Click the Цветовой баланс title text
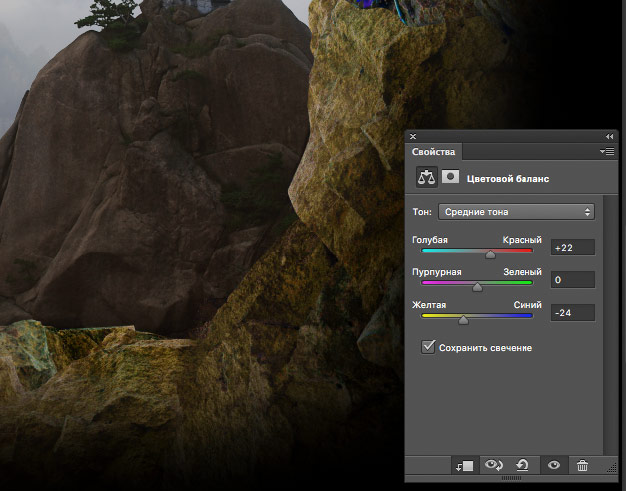 click(508, 179)
